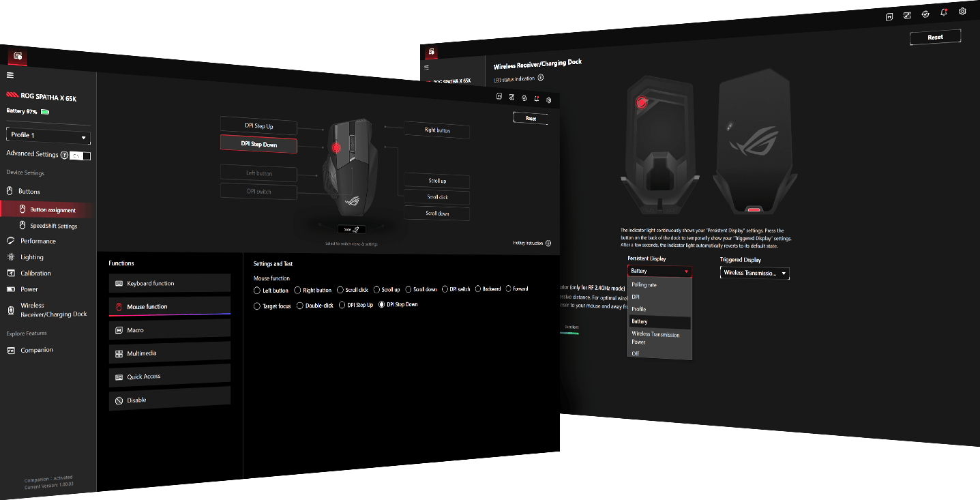Click settings gear in rear window toolbar
This screenshot has height=500, width=980.
pyautogui.click(x=962, y=11)
